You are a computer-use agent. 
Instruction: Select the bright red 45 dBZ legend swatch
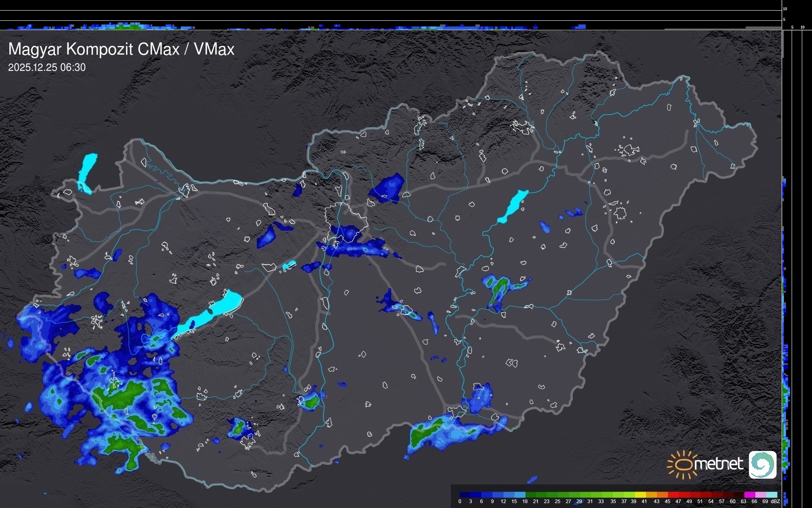(673, 495)
